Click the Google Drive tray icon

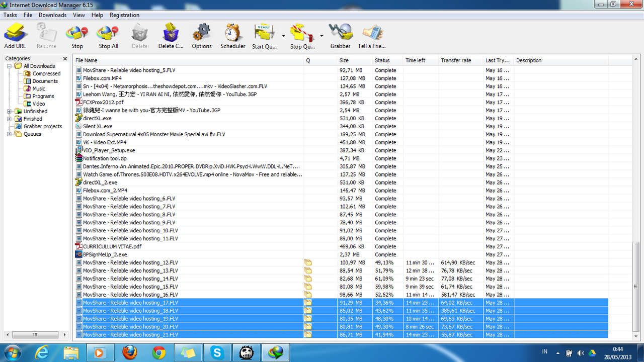592,353
